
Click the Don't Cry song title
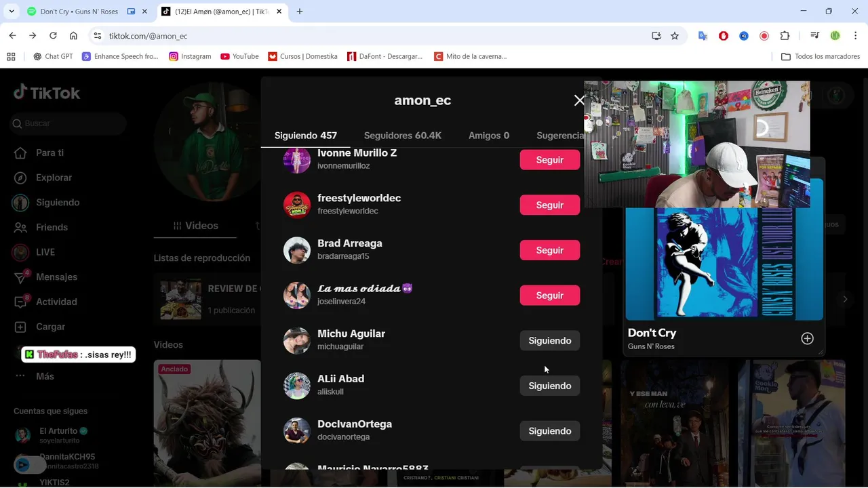[x=652, y=333]
